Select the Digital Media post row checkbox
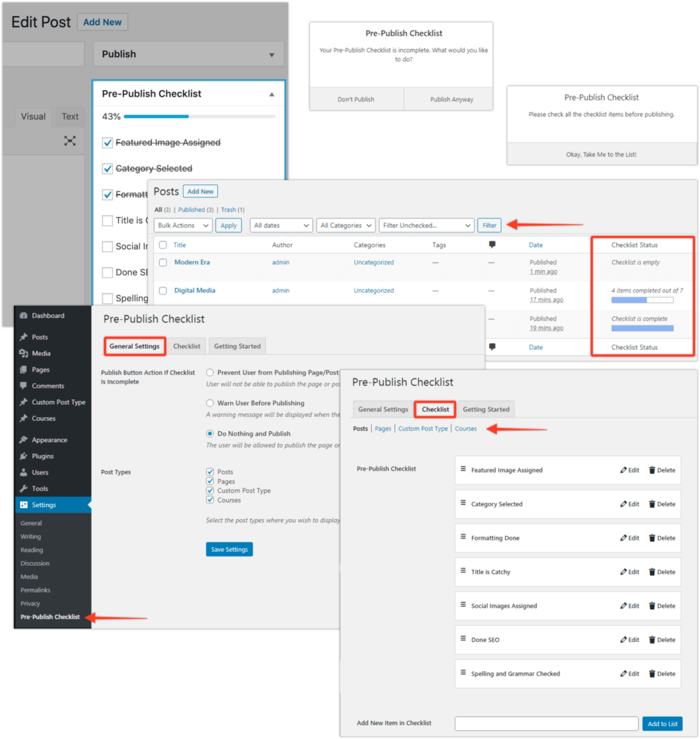The height and width of the screenshot is (739, 700). coord(163,291)
